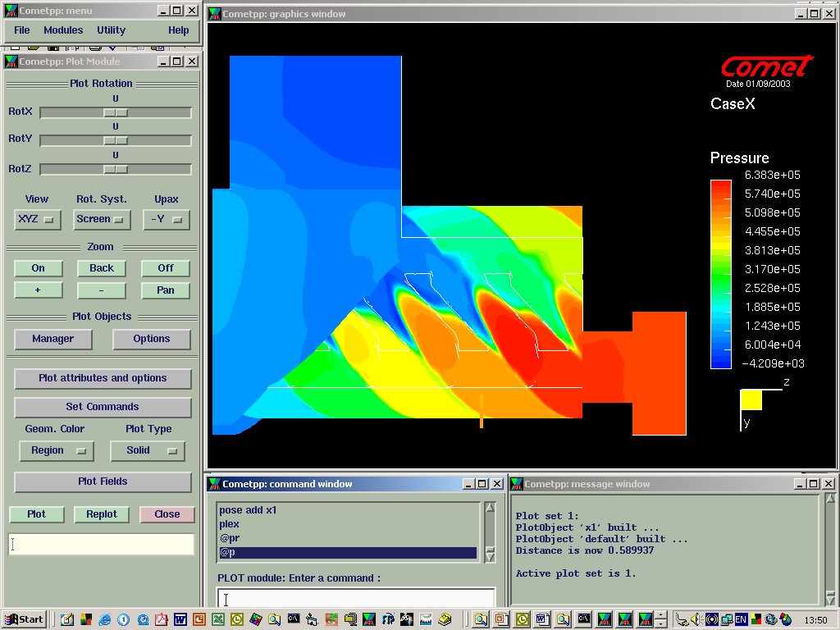Click the Cometpp graphics window title icon
Screen dimensions: 840x630
click(x=214, y=14)
